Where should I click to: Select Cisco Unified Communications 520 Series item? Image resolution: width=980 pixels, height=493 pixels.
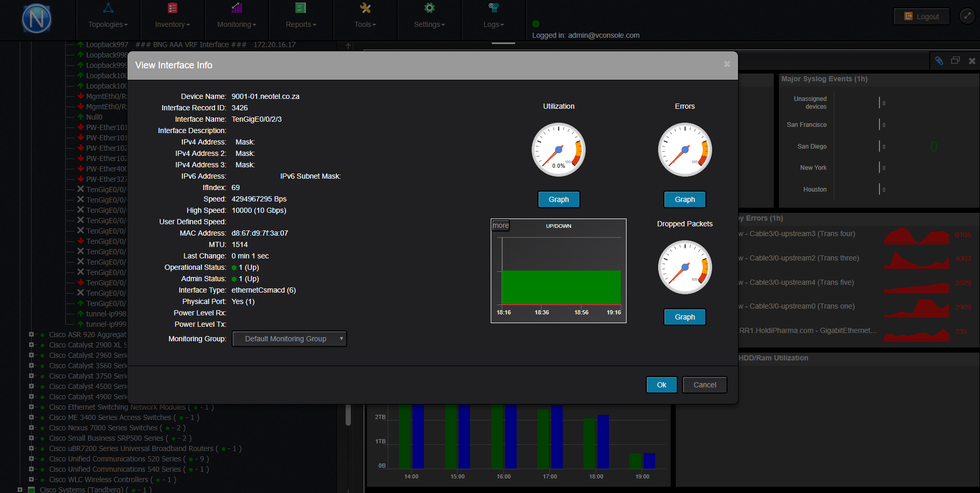(x=115, y=459)
